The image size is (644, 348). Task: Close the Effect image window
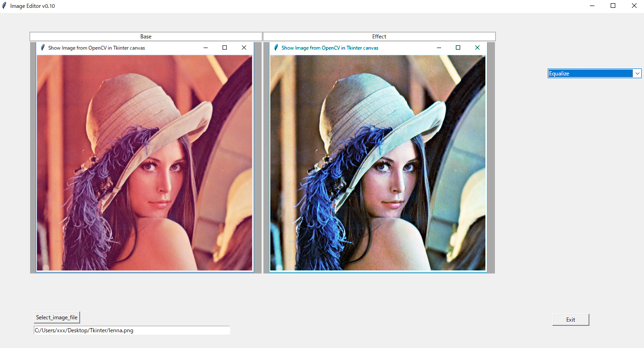(477, 48)
